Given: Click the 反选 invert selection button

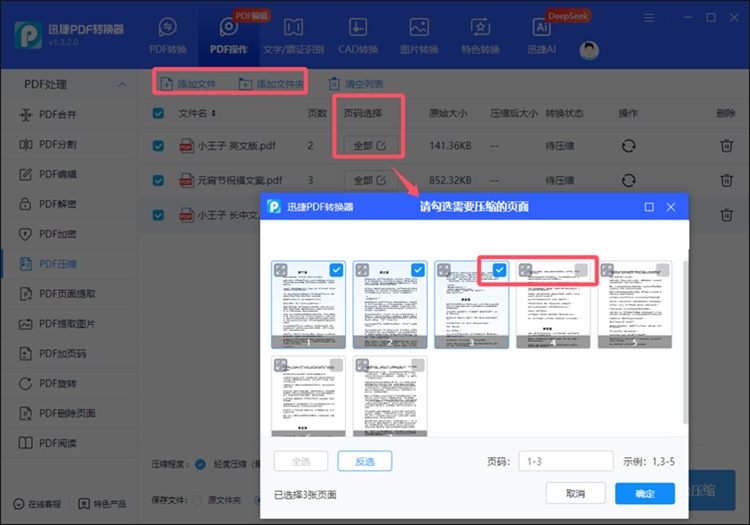Looking at the screenshot, I should point(364,461).
